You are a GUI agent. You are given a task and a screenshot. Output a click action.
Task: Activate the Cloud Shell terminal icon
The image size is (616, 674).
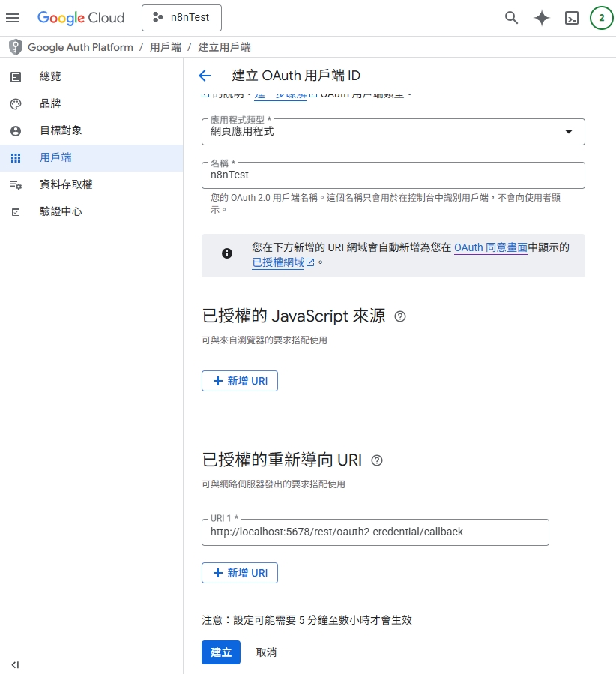point(571,18)
